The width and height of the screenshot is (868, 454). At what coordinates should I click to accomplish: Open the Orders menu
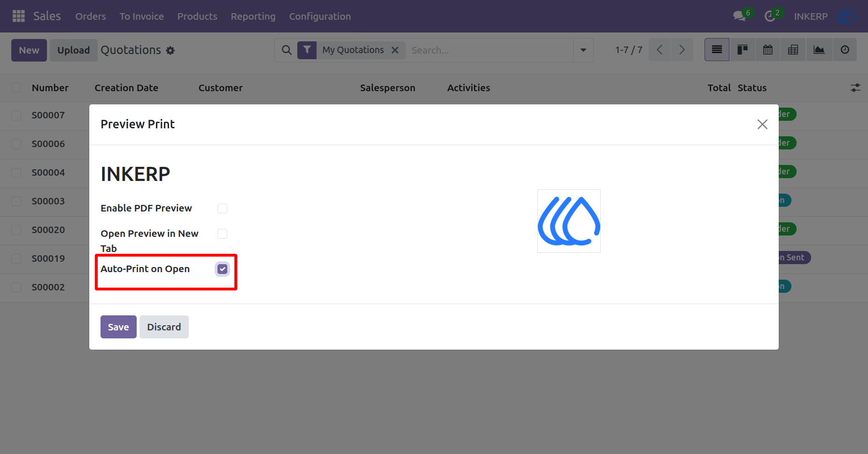(x=91, y=16)
